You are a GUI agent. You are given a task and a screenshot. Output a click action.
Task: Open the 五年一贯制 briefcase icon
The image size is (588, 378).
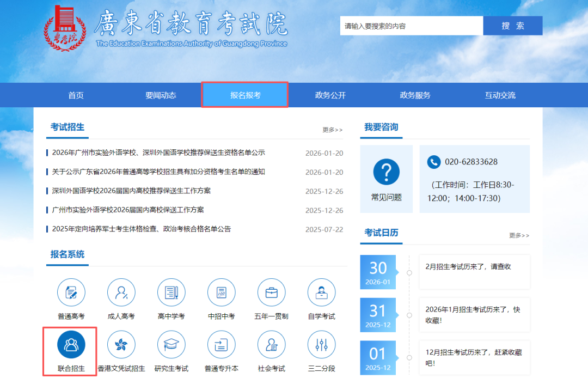coord(272,292)
